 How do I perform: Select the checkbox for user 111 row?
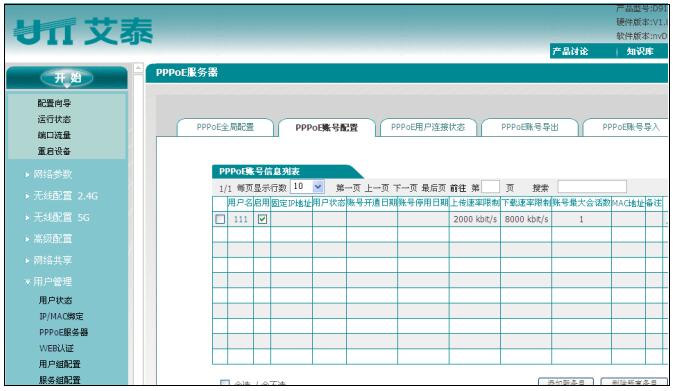[220, 219]
